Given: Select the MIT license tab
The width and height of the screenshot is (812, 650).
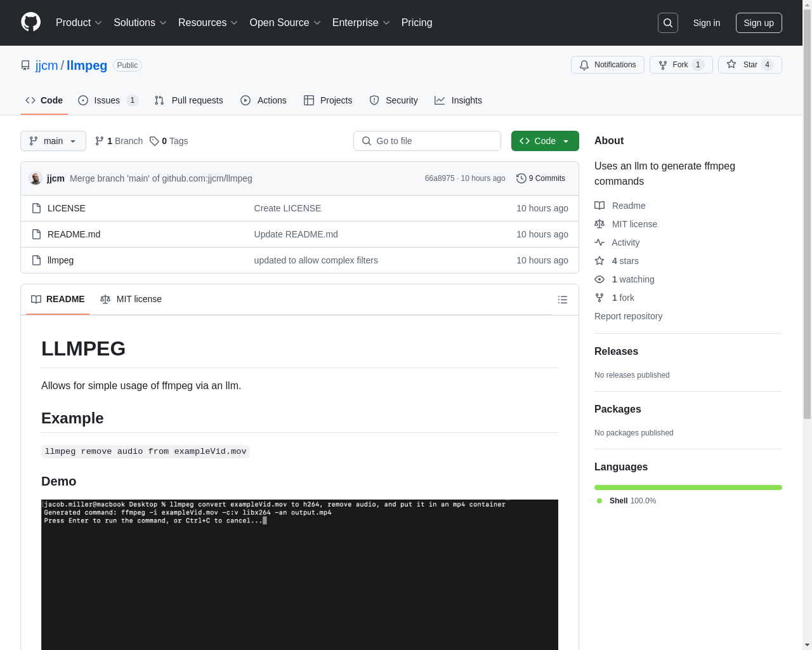Looking at the screenshot, I should pos(131,299).
